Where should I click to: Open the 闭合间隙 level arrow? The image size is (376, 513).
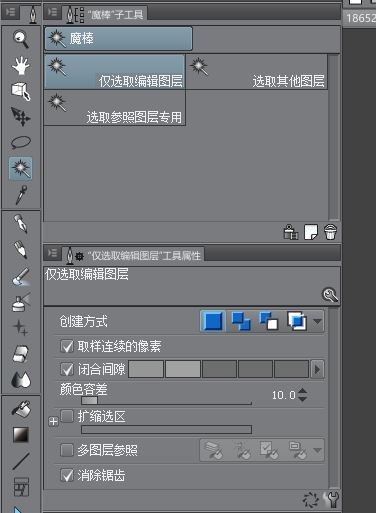(x=317, y=369)
